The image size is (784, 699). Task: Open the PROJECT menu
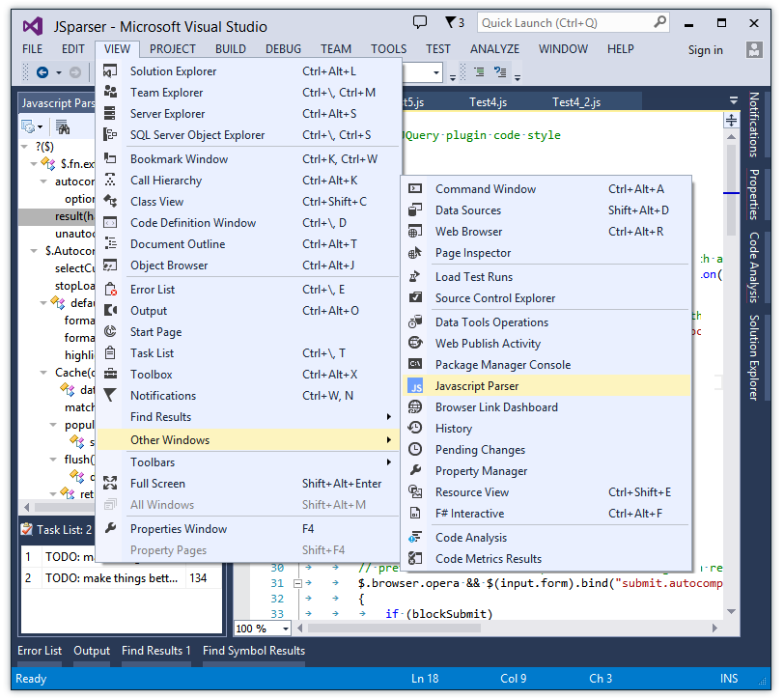(173, 49)
